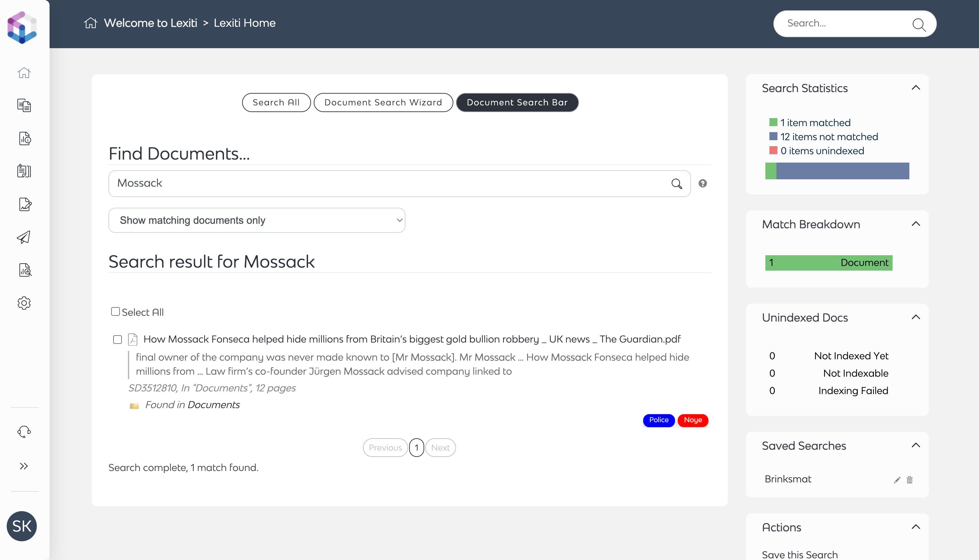Delete the Brinksmat saved search
Image resolution: width=979 pixels, height=560 pixels.
point(910,480)
